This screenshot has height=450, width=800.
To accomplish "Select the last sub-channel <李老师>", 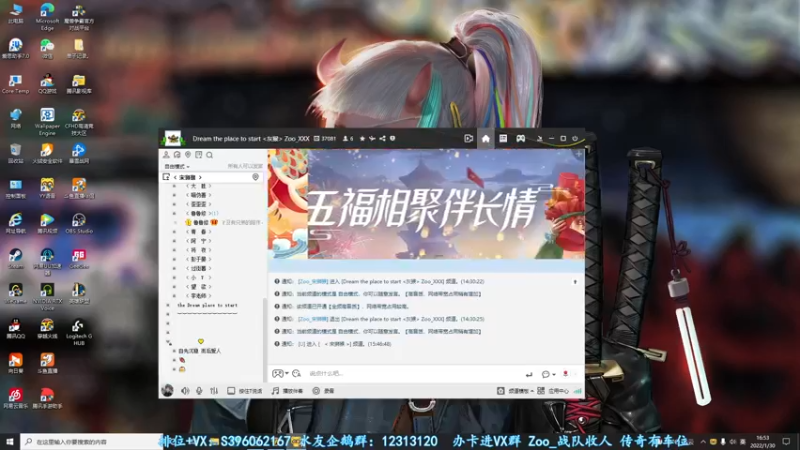I will click(x=198, y=296).
